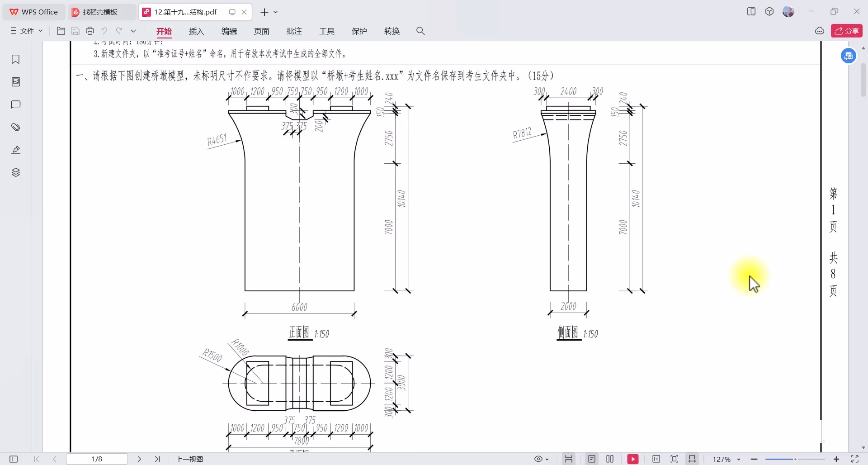
Task: Switch to 找稻壳模板 tab
Action: pyautogui.click(x=102, y=12)
